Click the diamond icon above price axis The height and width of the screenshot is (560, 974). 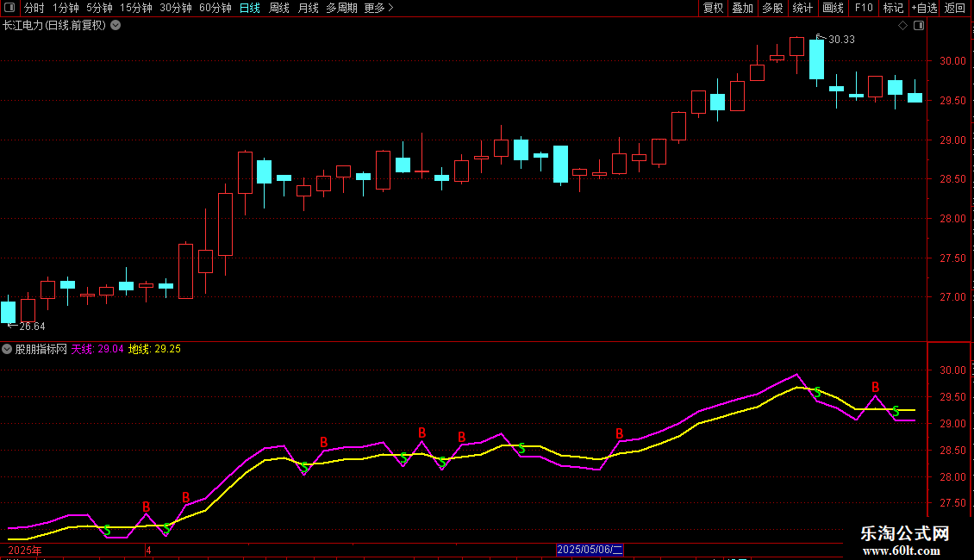tap(903, 26)
